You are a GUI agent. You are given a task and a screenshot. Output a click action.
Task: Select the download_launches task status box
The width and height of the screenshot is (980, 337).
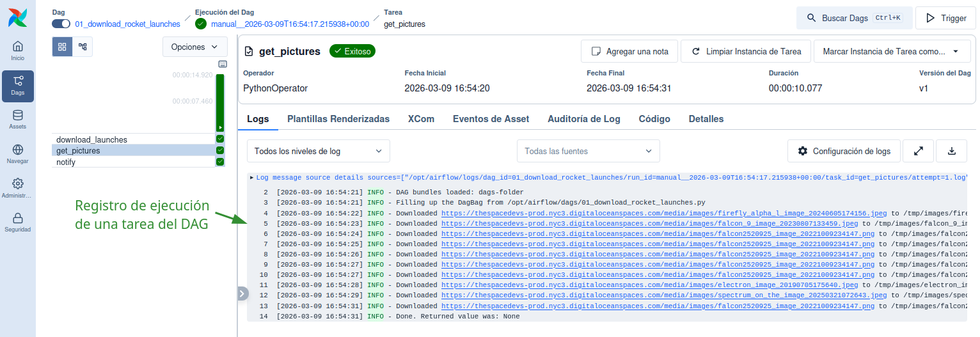(220, 139)
